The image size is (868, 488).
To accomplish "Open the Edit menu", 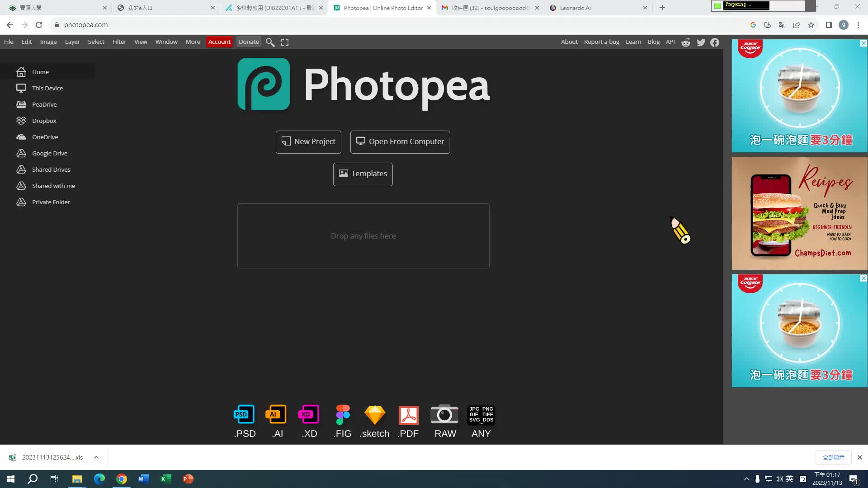I will (x=27, y=42).
